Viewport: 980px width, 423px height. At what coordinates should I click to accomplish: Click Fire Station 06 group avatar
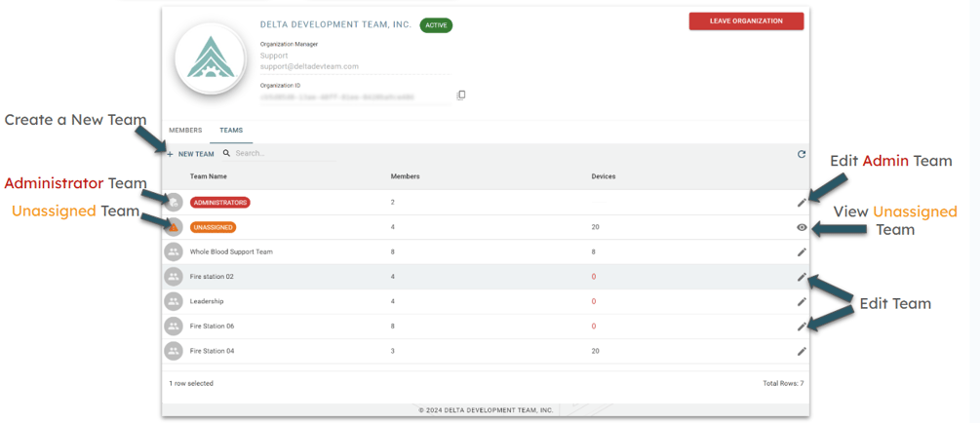tap(174, 327)
